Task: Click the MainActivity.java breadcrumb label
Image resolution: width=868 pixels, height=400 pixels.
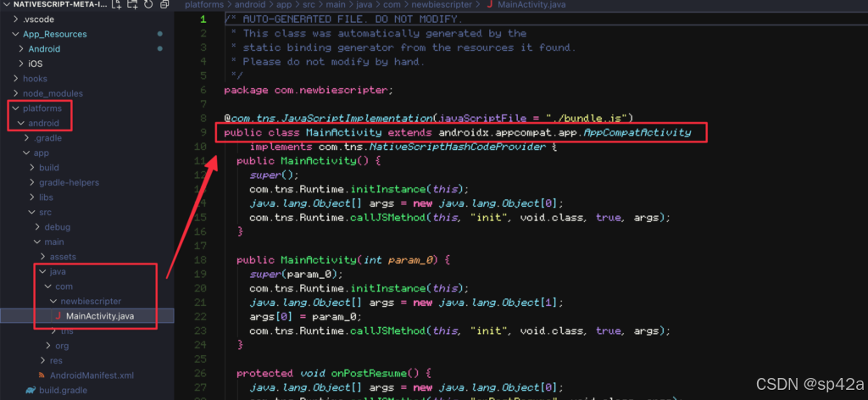Action: (x=532, y=4)
